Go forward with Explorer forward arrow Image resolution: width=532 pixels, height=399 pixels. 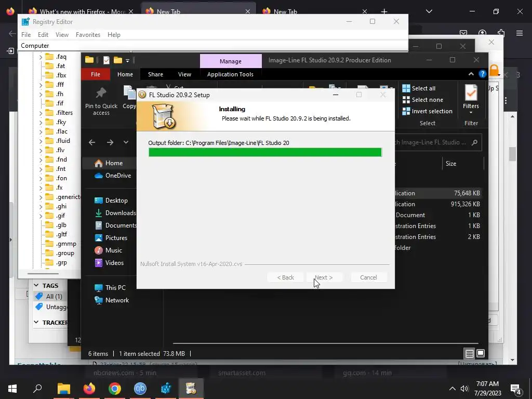[x=110, y=142]
